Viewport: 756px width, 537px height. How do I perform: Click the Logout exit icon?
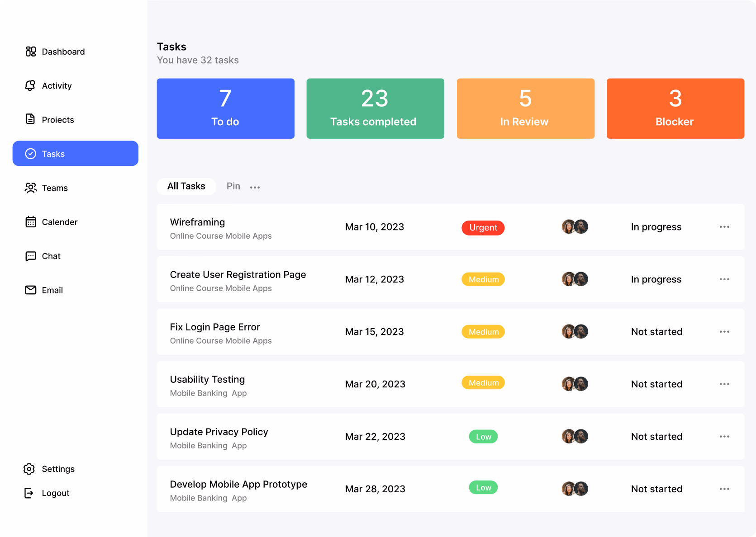(x=29, y=493)
